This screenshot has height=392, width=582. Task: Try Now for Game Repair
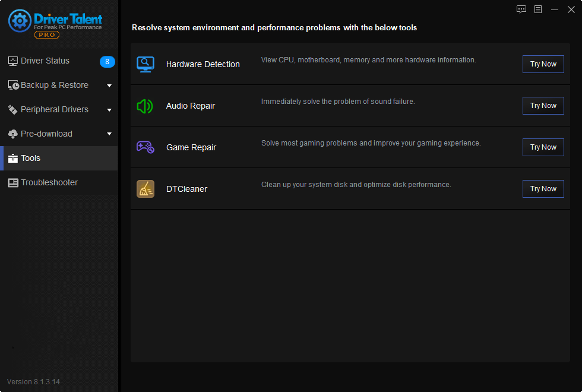(543, 147)
